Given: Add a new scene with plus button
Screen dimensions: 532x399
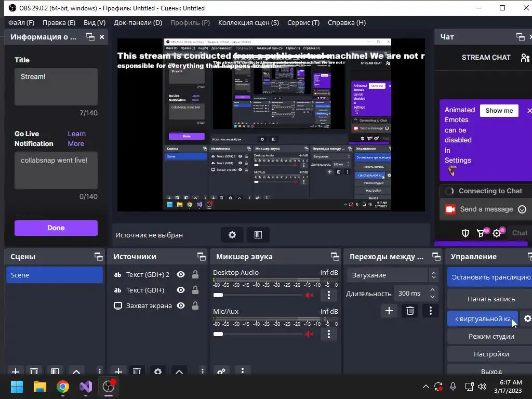Looking at the screenshot, I should (16, 371).
